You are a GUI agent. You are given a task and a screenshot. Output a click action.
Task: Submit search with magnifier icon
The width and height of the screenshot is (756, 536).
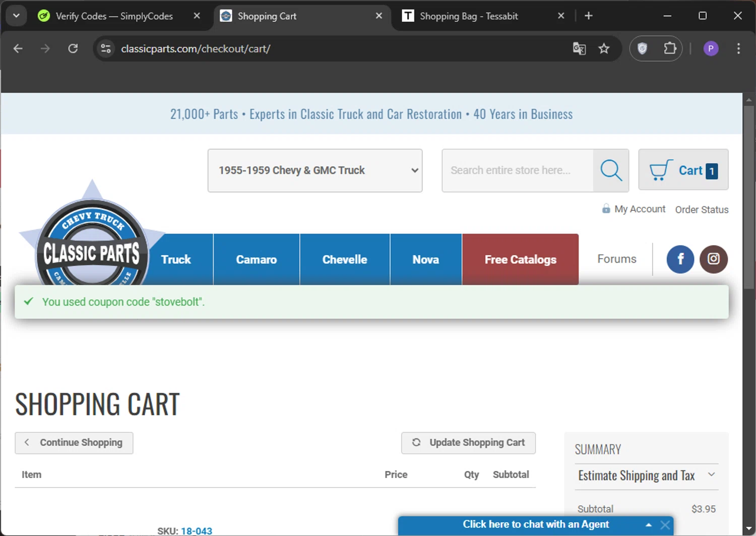(611, 170)
